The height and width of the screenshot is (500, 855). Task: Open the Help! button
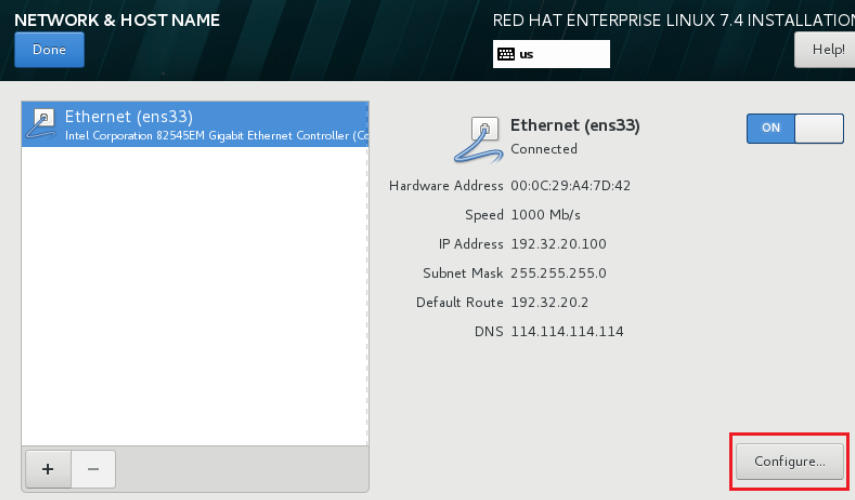click(824, 50)
